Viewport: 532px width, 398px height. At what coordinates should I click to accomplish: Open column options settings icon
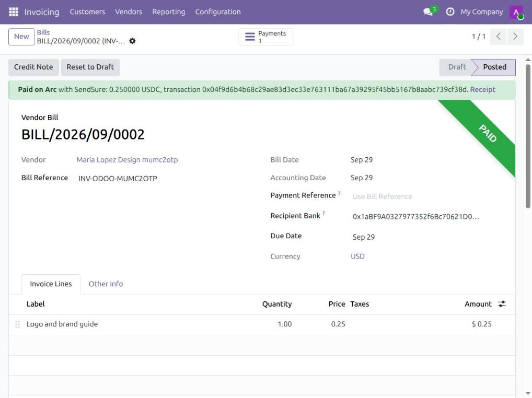502,304
